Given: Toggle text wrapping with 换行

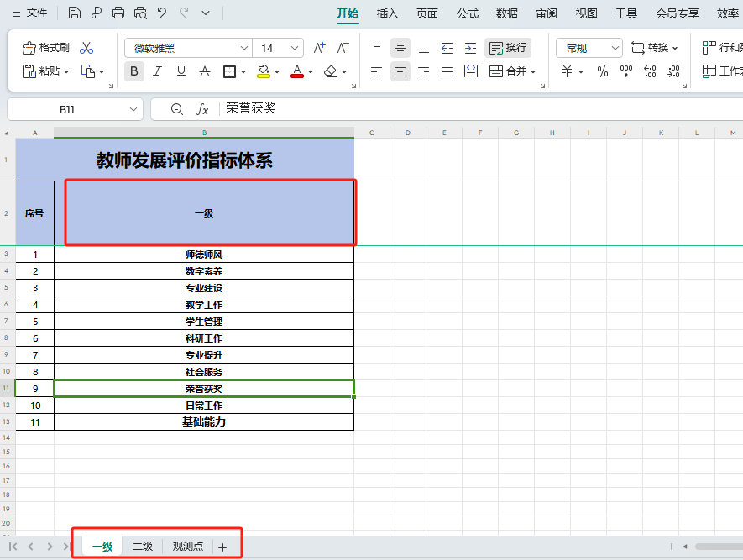Looking at the screenshot, I should pyautogui.click(x=506, y=48).
